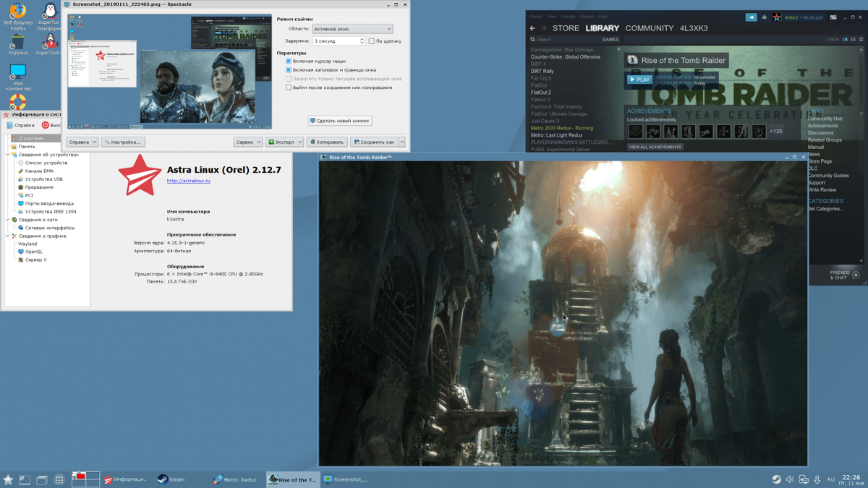Open Steam 'Games' menu
Screen dimensions: 868x488
[x=587, y=16]
